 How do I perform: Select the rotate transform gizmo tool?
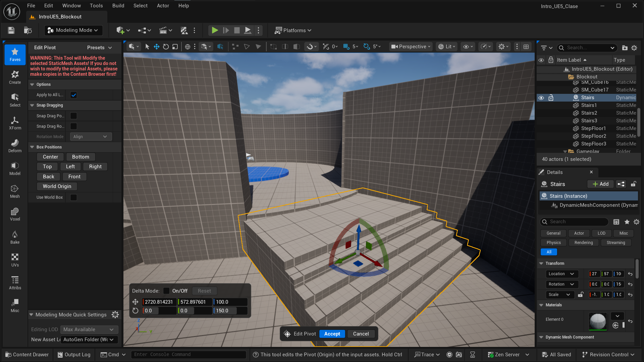coord(166,47)
